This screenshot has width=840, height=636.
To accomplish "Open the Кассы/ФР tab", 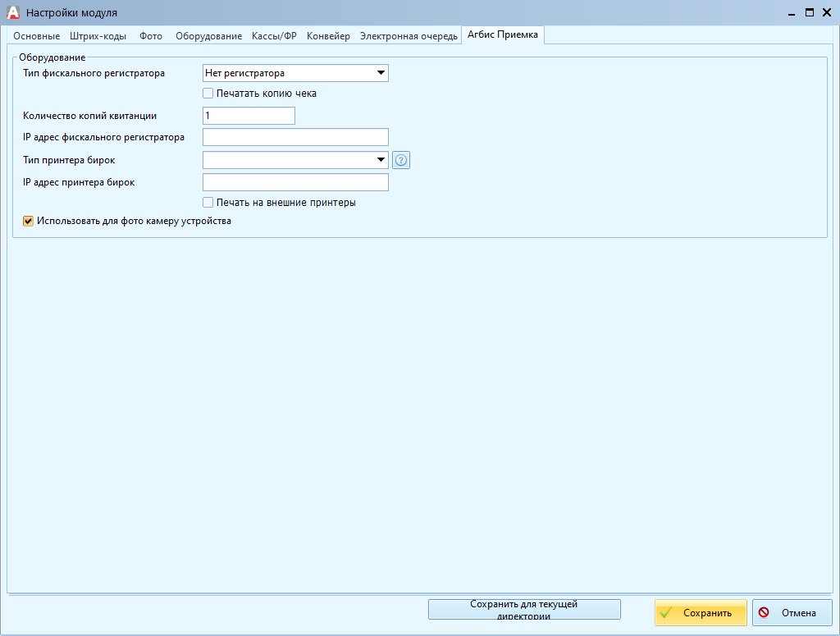I will (274, 36).
